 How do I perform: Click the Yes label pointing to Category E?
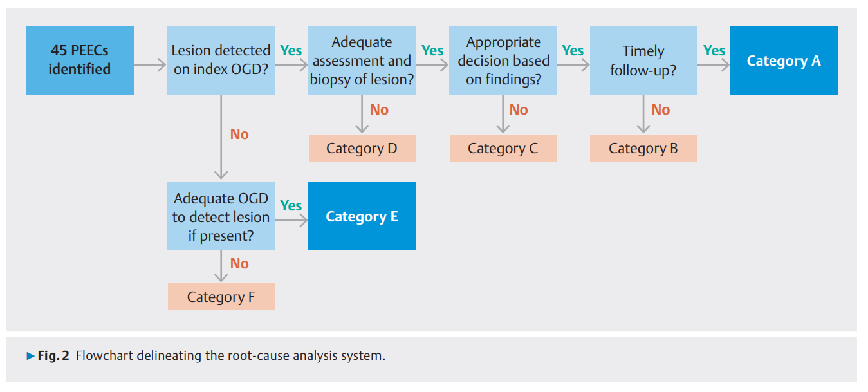(x=291, y=205)
